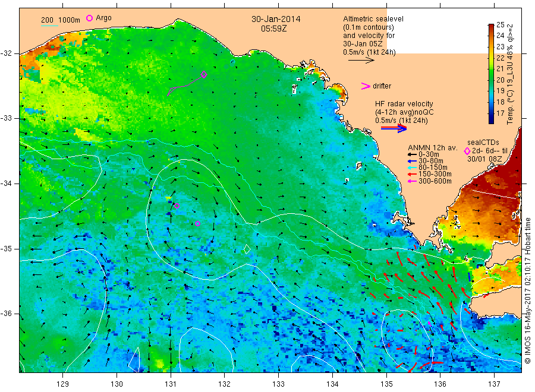Click the '30/01 08Z' text
Screen dimensions: 535x392
pos(484,159)
